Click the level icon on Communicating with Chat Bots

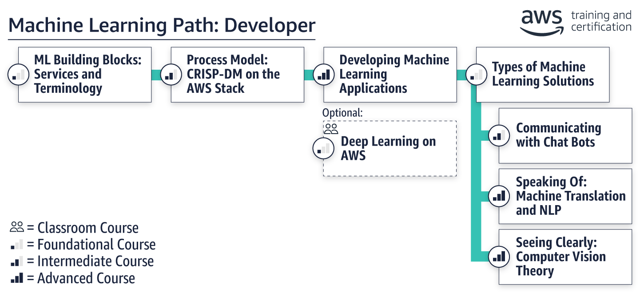(499, 135)
